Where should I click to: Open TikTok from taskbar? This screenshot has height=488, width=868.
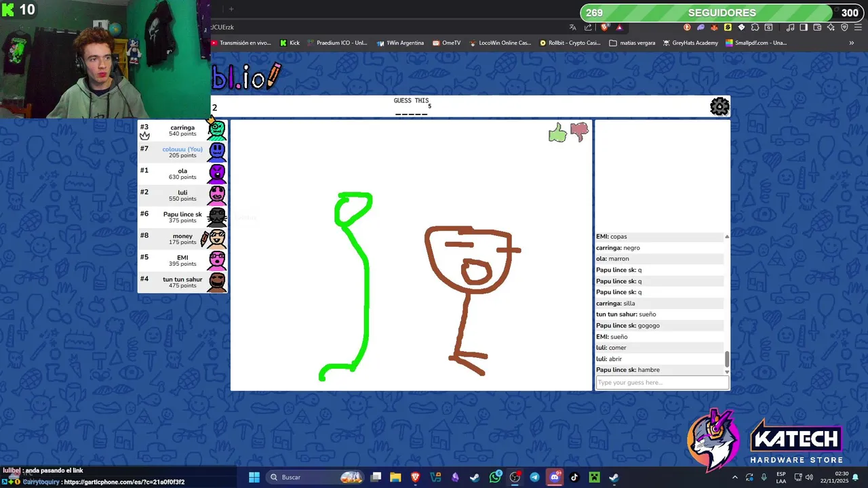pos(574,477)
